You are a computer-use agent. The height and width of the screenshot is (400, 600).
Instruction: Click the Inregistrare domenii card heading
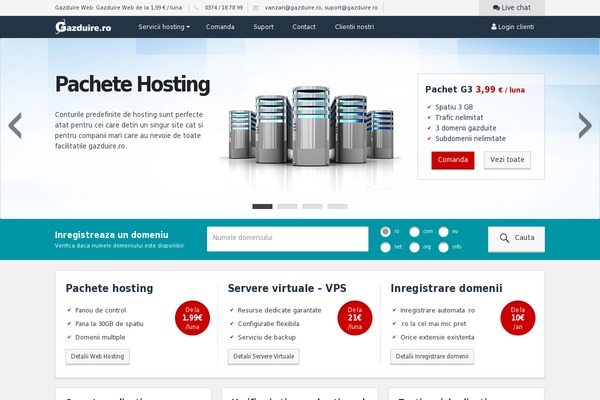click(x=446, y=288)
